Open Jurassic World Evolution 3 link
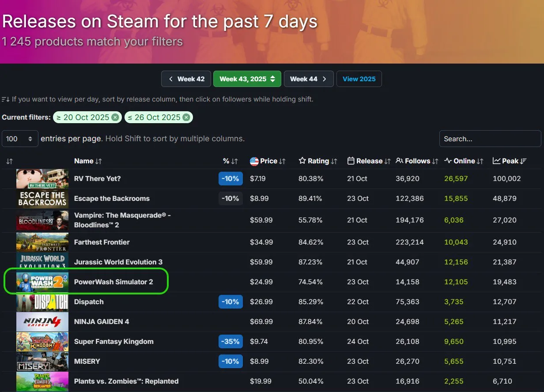This screenshot has width=544, height=392. (118, 262)
